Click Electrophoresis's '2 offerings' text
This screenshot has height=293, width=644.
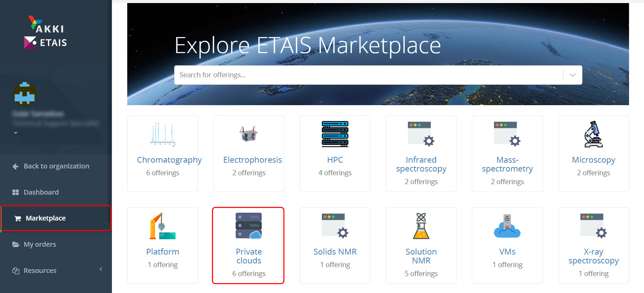click(x=249, y=173)
